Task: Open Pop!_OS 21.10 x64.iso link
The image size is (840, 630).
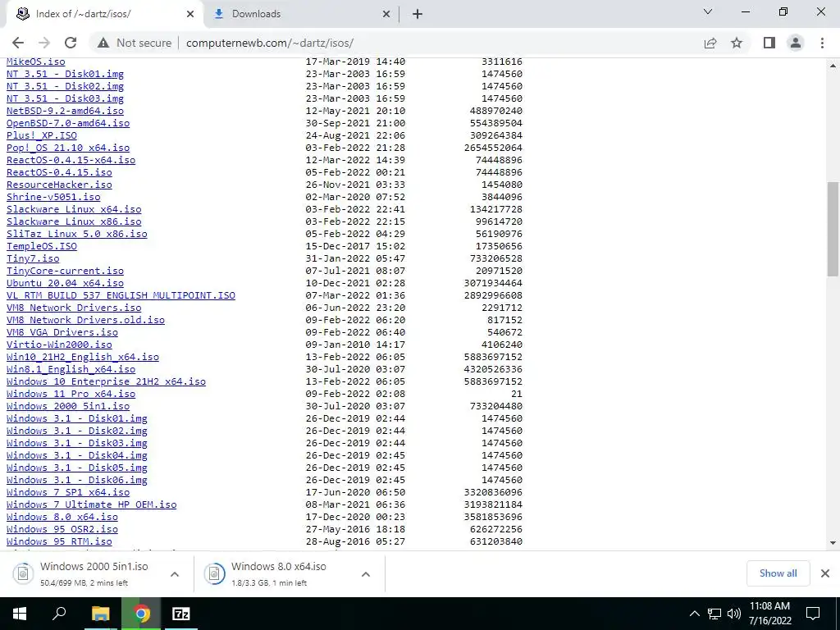Action: [x=68, y=148]
